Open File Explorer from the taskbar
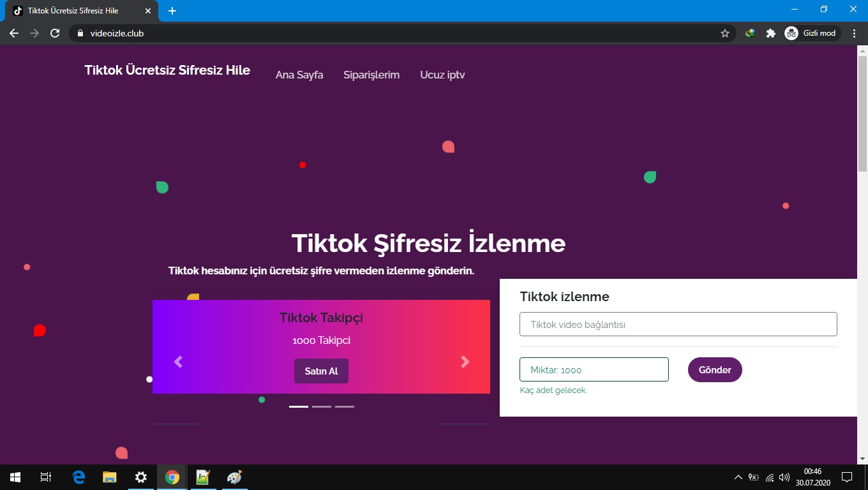 [x=110, y=477]
